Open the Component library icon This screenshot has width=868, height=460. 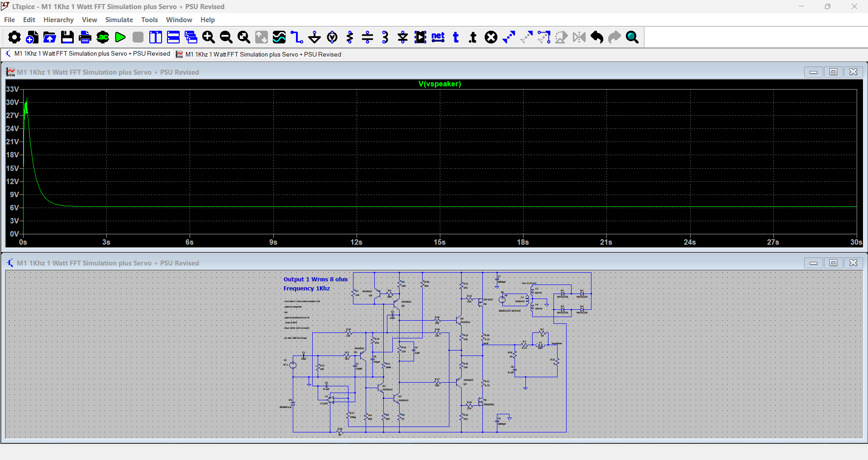click(420, 37)
